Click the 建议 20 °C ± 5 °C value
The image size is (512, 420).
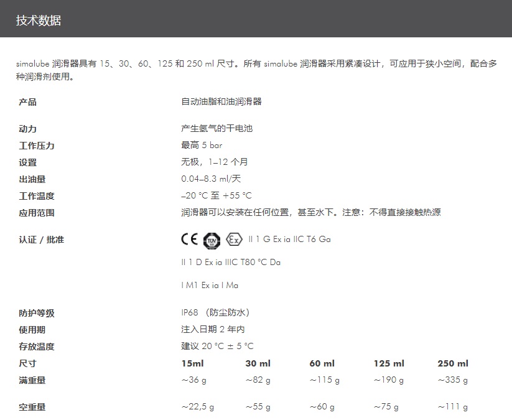[218, 346]
